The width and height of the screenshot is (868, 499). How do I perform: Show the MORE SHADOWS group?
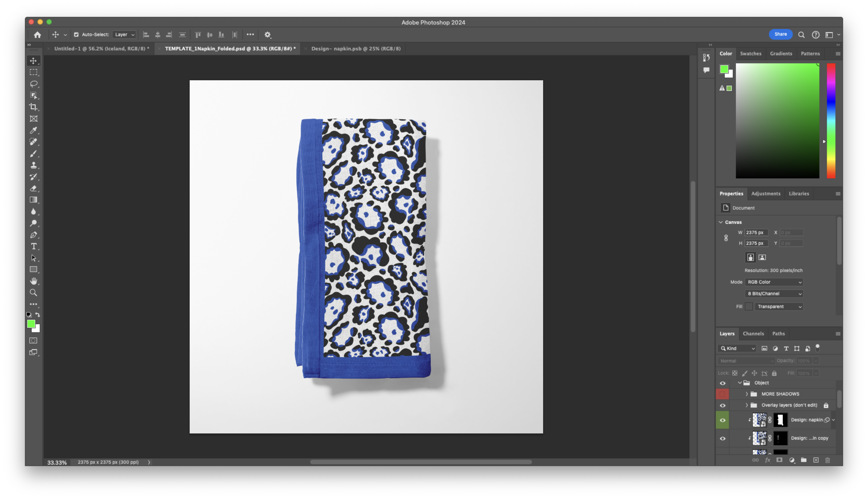click(x=723, y=394)
